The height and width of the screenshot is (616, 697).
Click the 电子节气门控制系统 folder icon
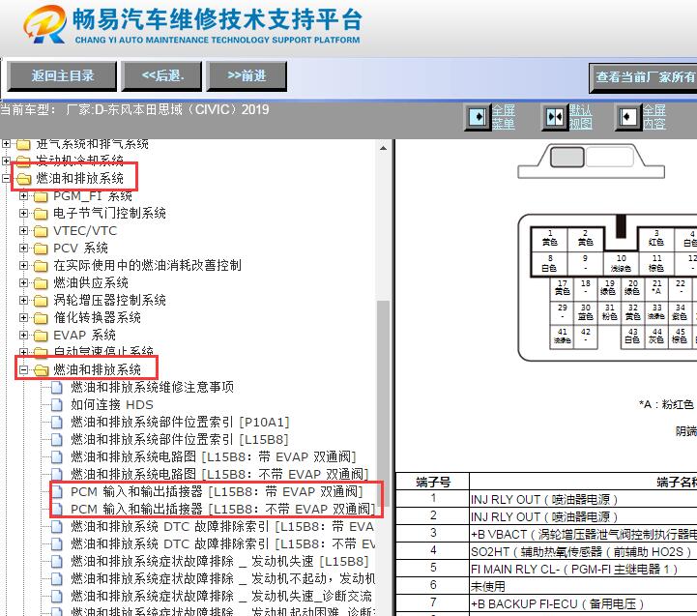pyautogui.click(x=41, y=214)
